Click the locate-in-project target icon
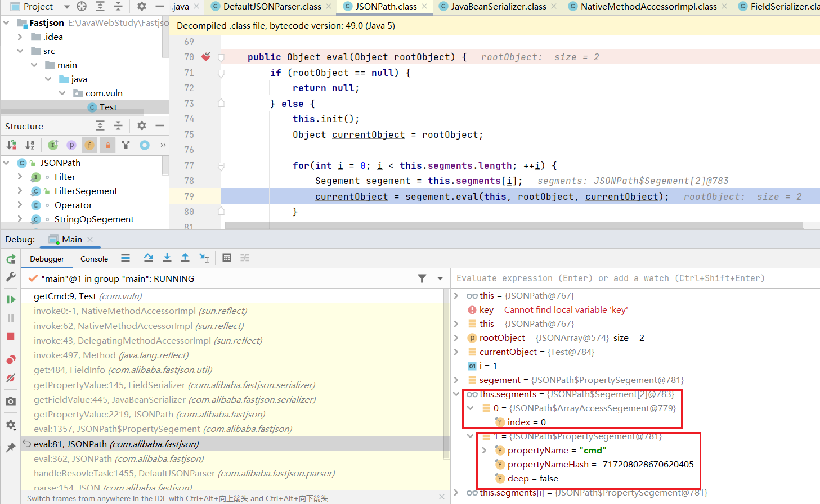Viewport: 820px width, 504px height. [82, 6]
